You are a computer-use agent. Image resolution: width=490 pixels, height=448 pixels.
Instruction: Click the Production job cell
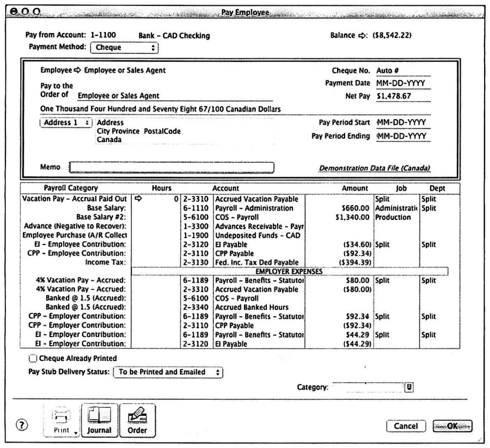pos(396,217)
